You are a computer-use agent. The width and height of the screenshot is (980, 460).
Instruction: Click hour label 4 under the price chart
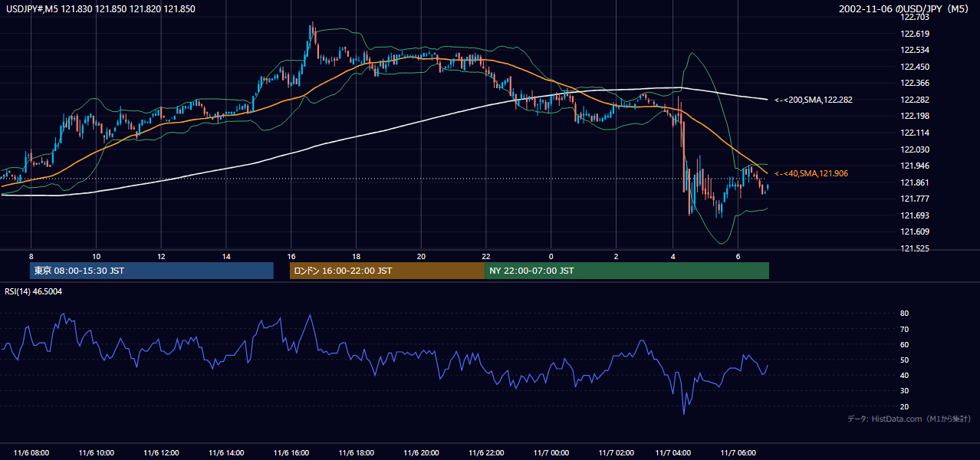pos(673,256)
